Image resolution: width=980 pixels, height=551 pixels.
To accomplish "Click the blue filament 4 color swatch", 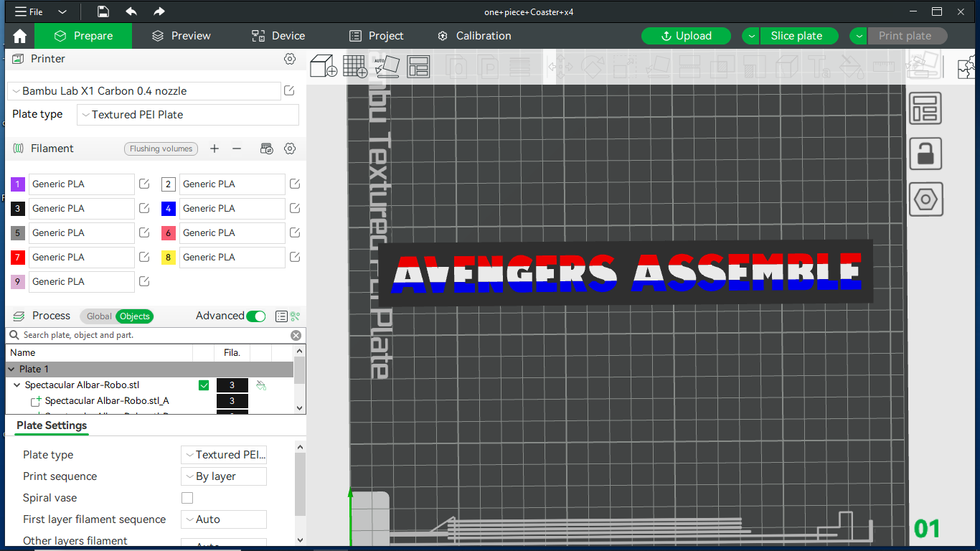I will (x=169, y=209).
